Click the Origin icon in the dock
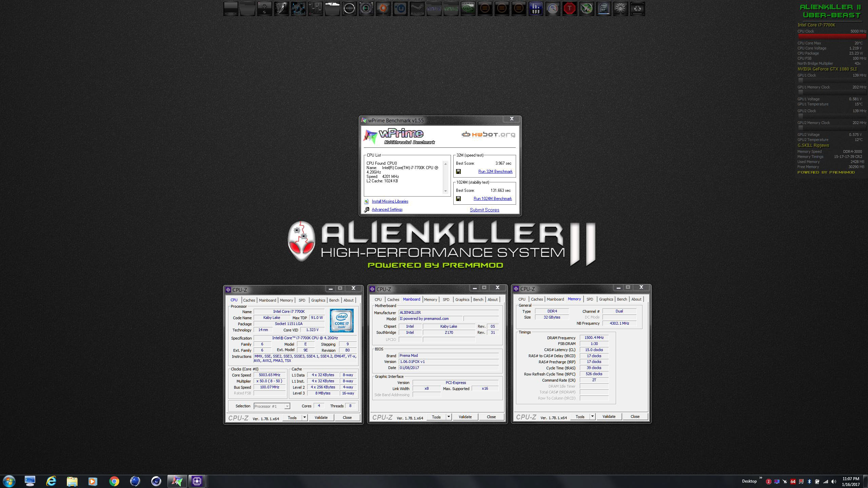 point(383,9)
